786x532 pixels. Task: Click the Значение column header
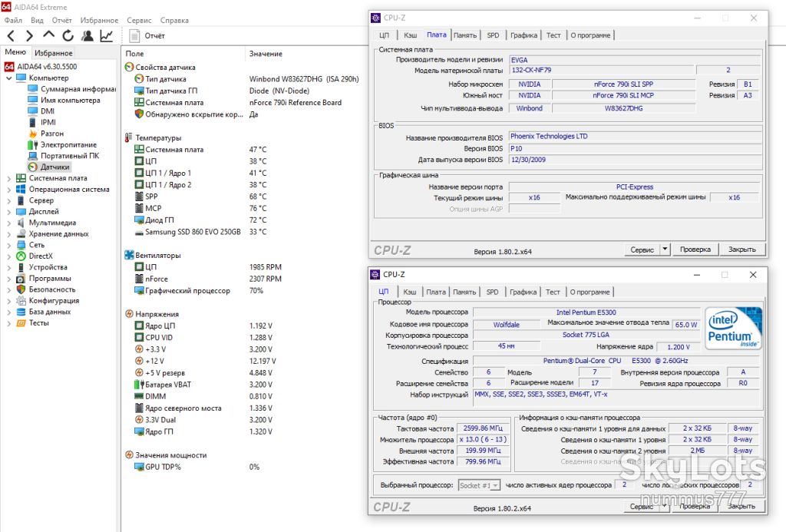pos(266,54)
